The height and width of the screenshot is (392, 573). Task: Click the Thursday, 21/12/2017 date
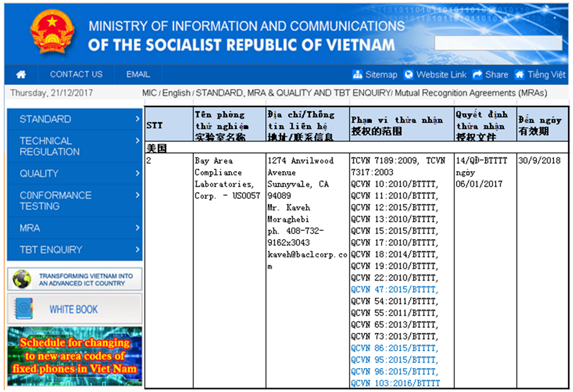(x=52, y=93)
